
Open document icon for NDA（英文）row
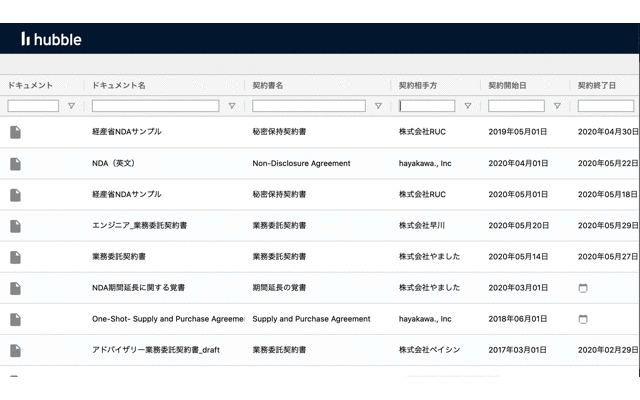[x=16, y=164]
